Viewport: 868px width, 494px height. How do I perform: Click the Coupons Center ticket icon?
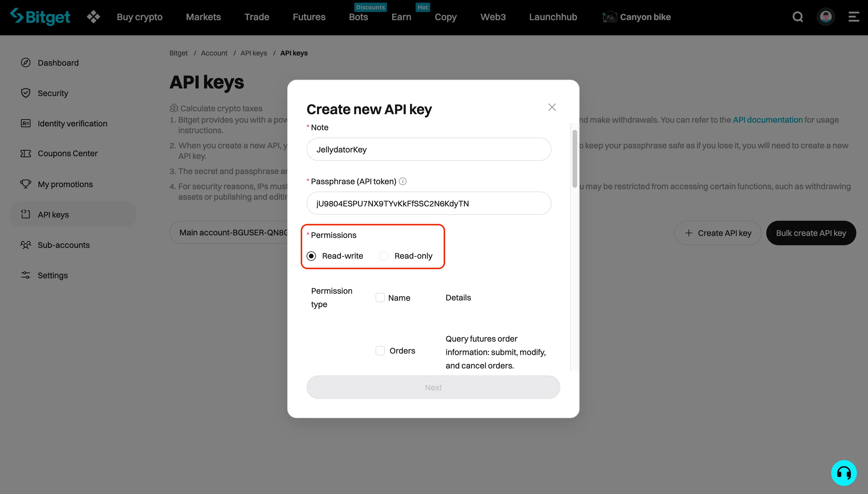point(26,153)
